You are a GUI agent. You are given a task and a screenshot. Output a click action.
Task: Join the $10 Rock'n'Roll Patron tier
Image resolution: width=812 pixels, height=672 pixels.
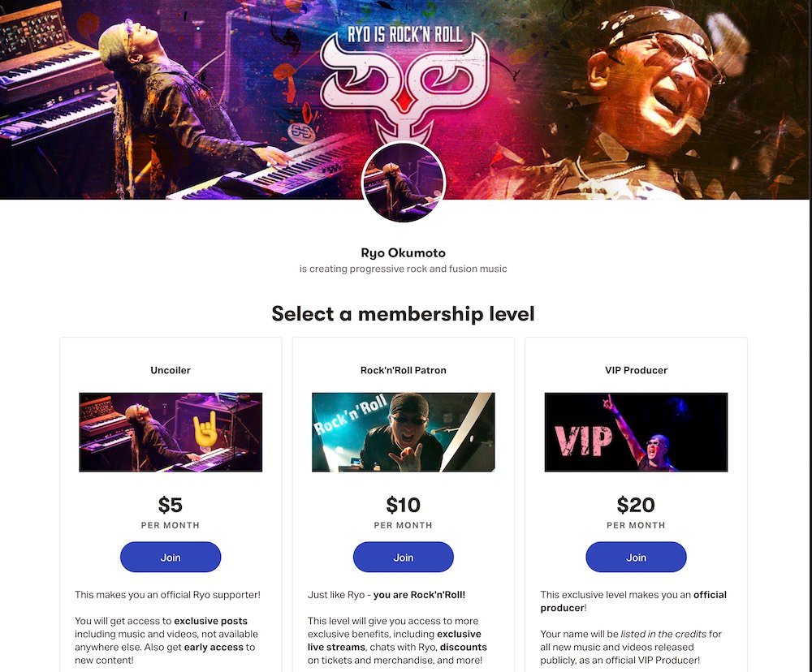[x=404, y=557]
